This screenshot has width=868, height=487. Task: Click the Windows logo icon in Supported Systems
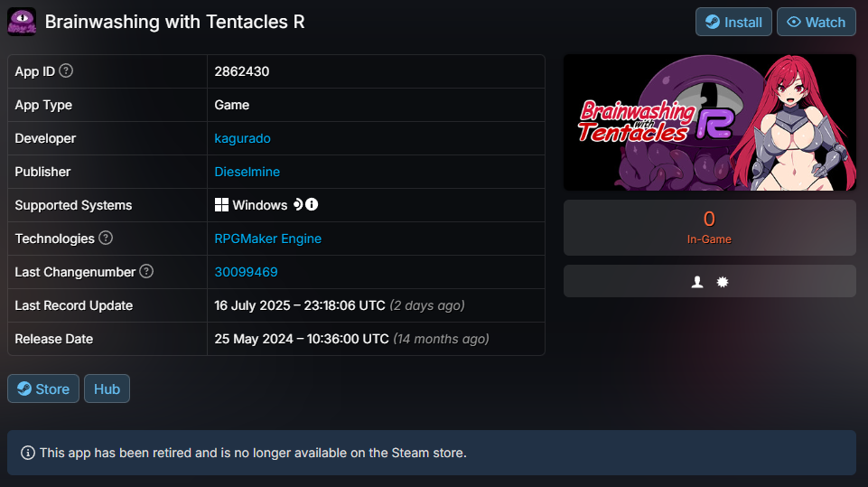pos(221,205)
